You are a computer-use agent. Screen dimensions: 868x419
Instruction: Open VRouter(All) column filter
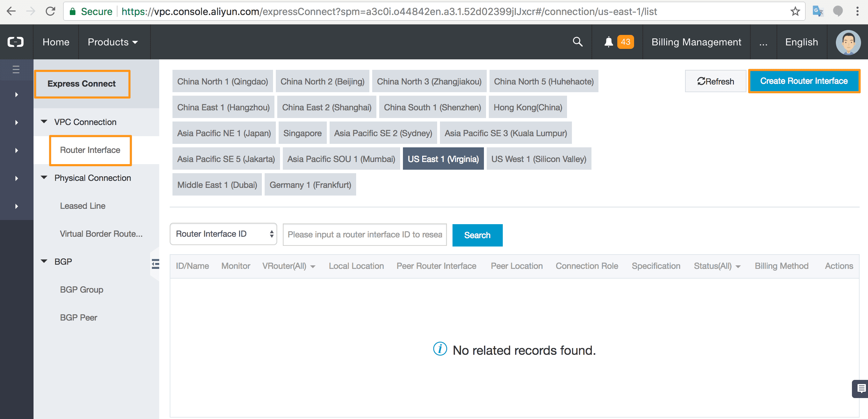288,266
